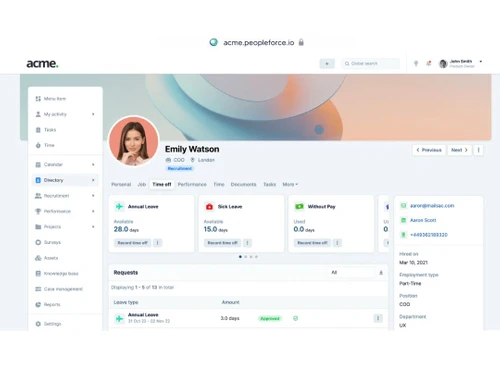Screen dimensions: 500x375
Task: Select the Time off tab
Action: 162,184
